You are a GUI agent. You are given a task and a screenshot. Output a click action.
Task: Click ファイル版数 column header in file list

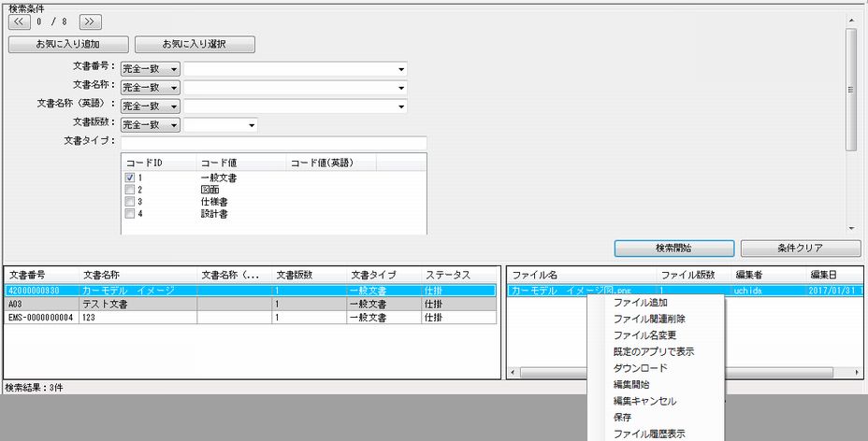pyautogui.click(x=694, y=276)
